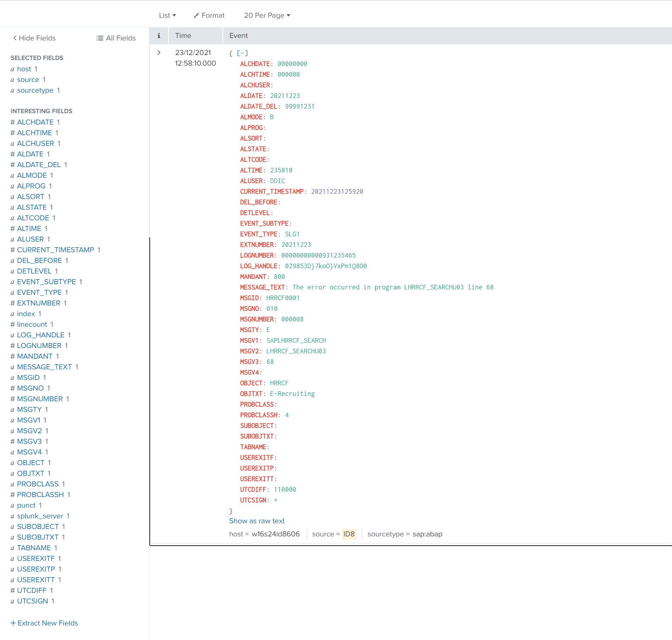Screen dimensions: 672x640
Task: Collapse the JSON event with [-] toggle
Action: click(242, 53)
